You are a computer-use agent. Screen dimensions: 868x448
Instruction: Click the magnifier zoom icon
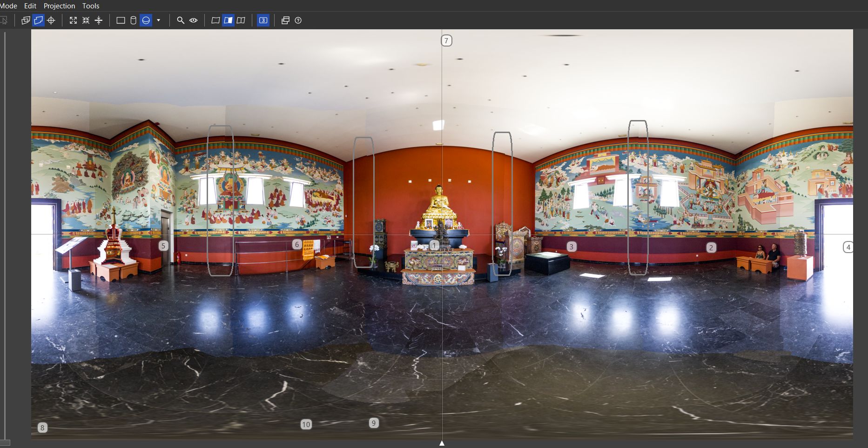click(x=181, y=20)
